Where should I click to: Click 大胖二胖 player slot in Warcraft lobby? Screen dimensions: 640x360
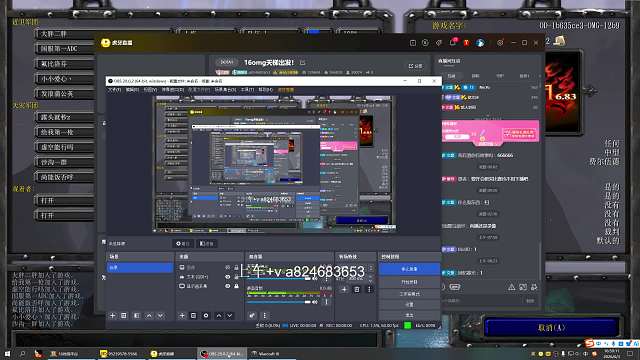click(65, 33)
